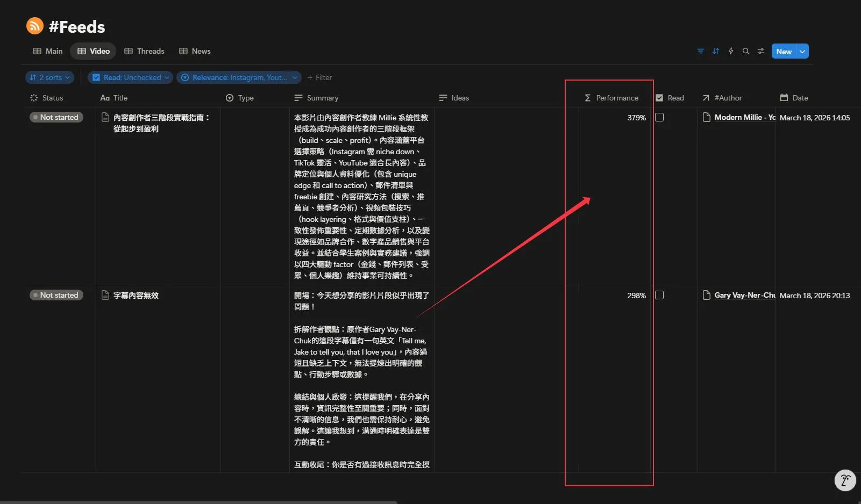Viewport: 861px width, 504px height.
Task: Expand the 2 sorts dropdown
Action: point(49,77)
